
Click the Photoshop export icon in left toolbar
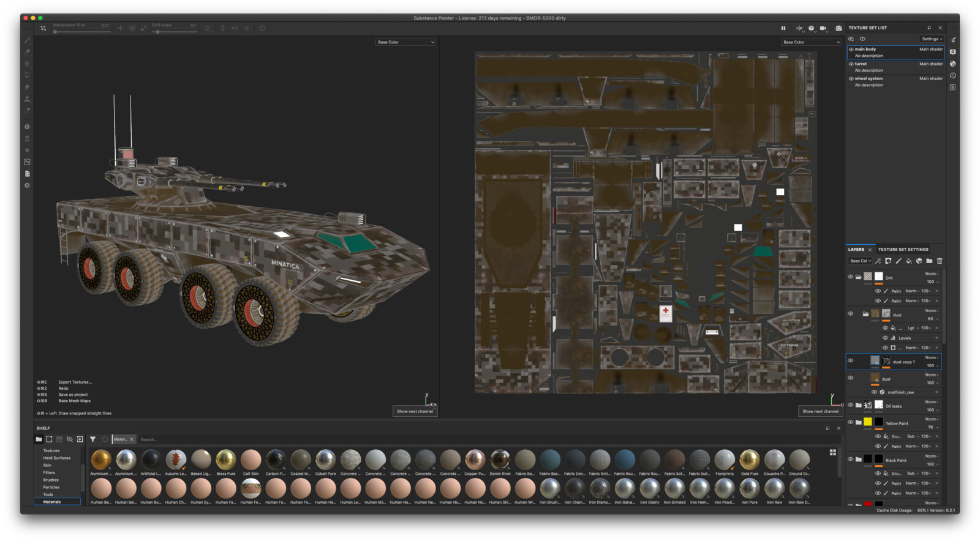(x=27, y=162)
